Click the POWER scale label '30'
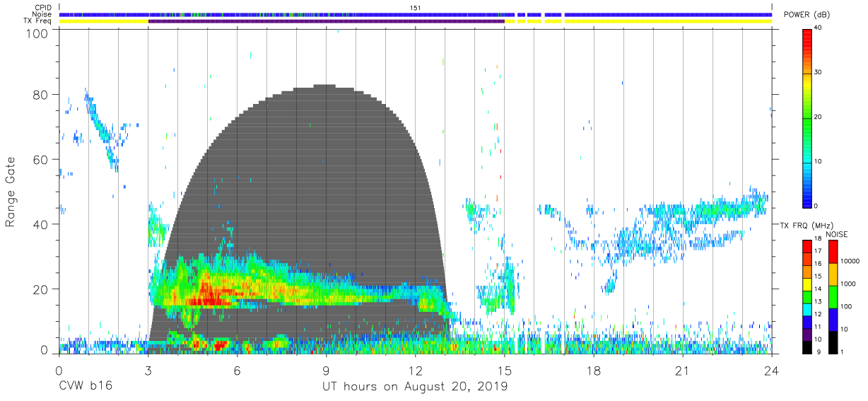 [819, 72]
